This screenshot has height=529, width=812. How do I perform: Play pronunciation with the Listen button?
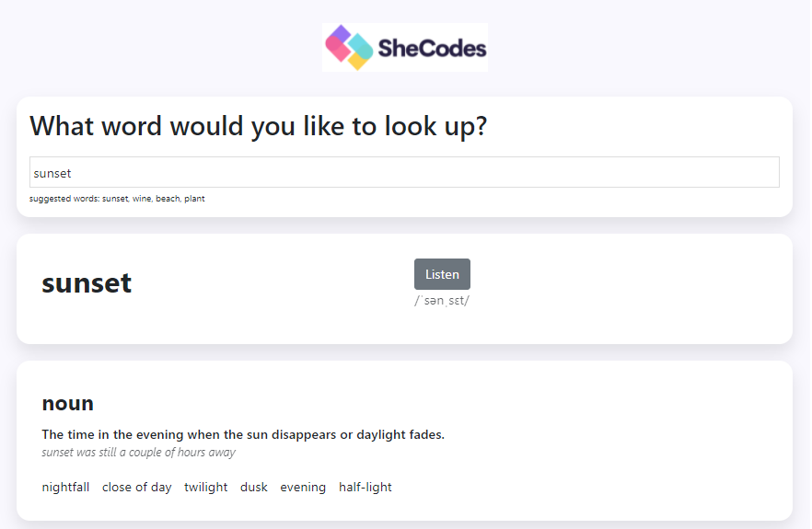[442, 274]
